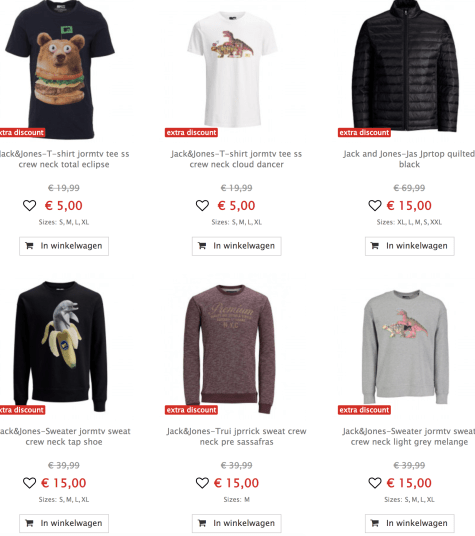Viewport: 475px width, 536px height.
Task: Add the light grey melange sweater to the cart
Action: (x=410, y=523)
